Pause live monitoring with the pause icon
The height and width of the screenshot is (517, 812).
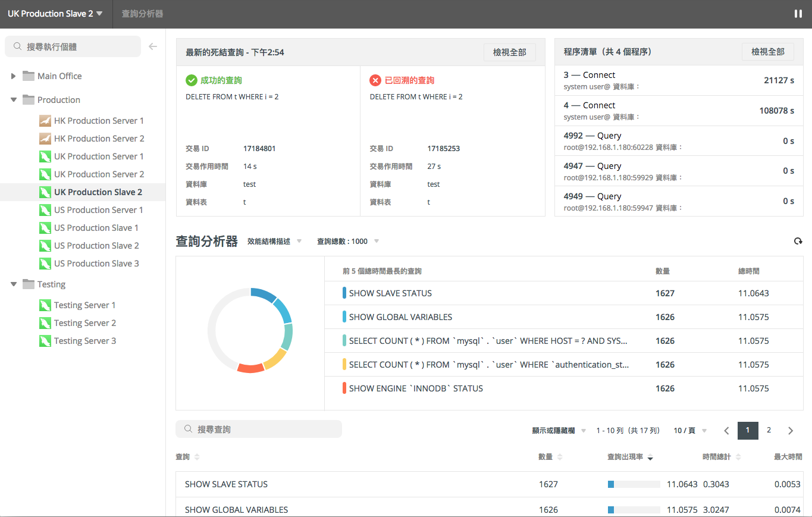click(x=798, y=13)
